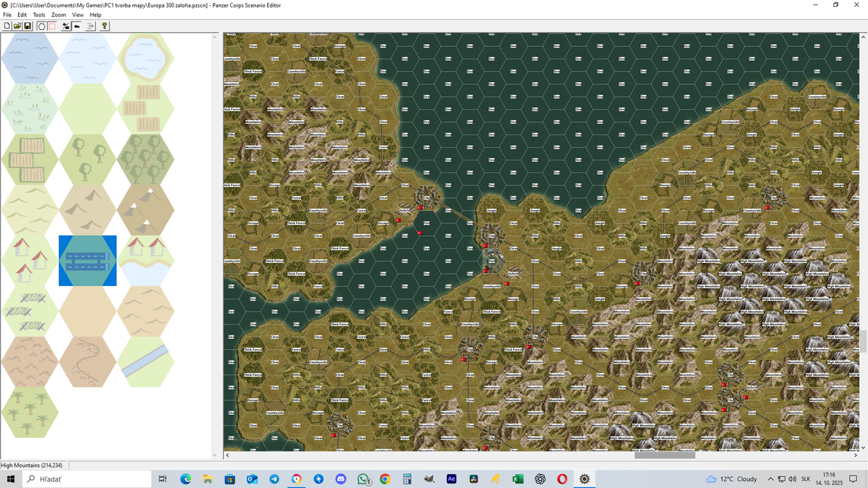Select the houses by water port tile

point(146,261)
